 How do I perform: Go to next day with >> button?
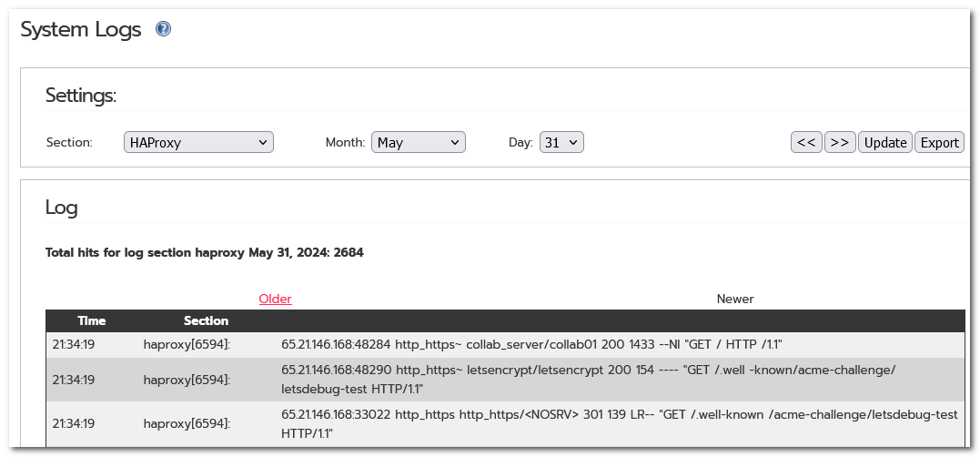[840, 142]
